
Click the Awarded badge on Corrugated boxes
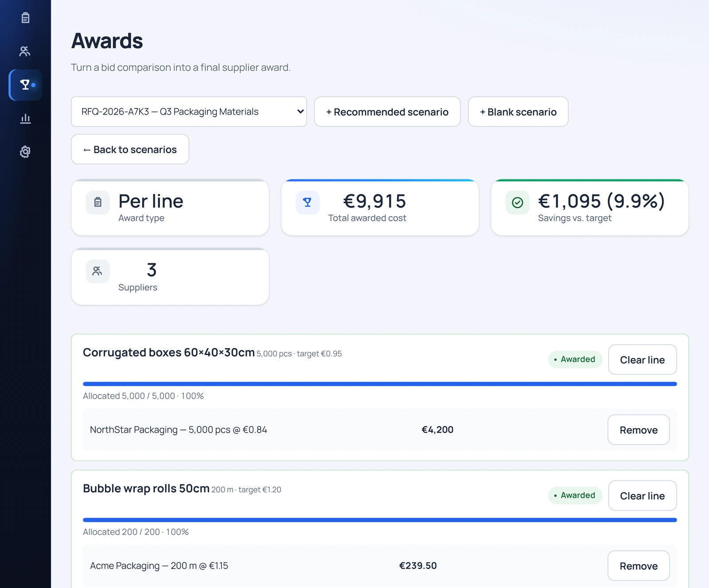click(x=575, y=359)
